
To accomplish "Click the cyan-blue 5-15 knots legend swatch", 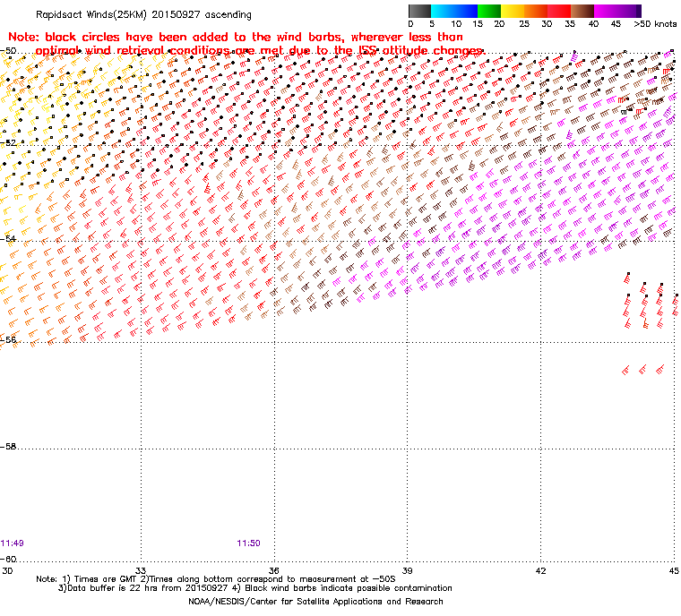I will 454,11.
